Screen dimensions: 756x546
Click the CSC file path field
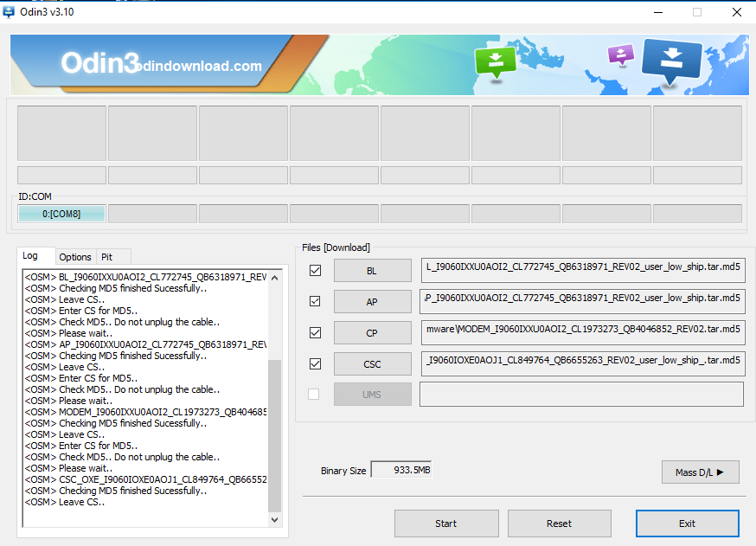point(583,364)
